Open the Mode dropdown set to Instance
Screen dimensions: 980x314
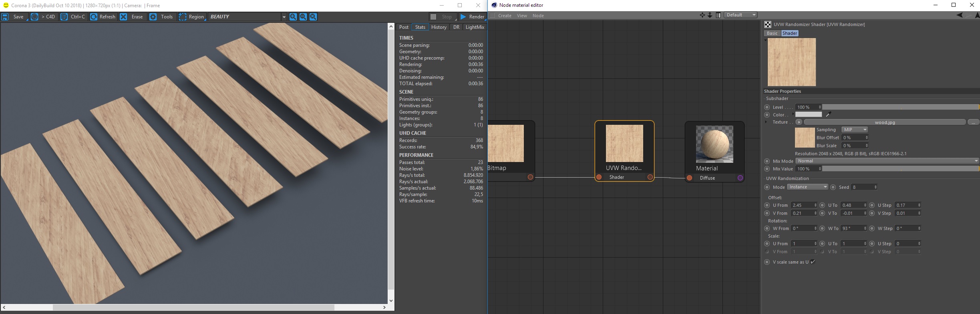coord(807,187)
